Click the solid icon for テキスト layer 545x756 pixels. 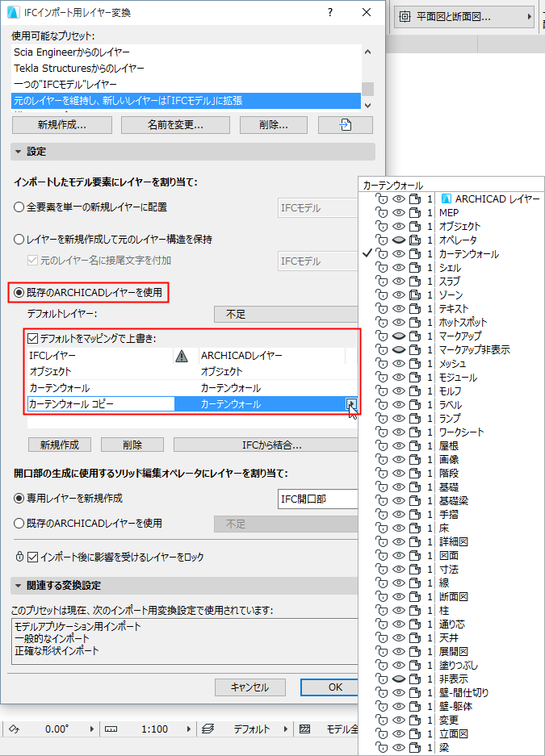(x=415, y=308)
